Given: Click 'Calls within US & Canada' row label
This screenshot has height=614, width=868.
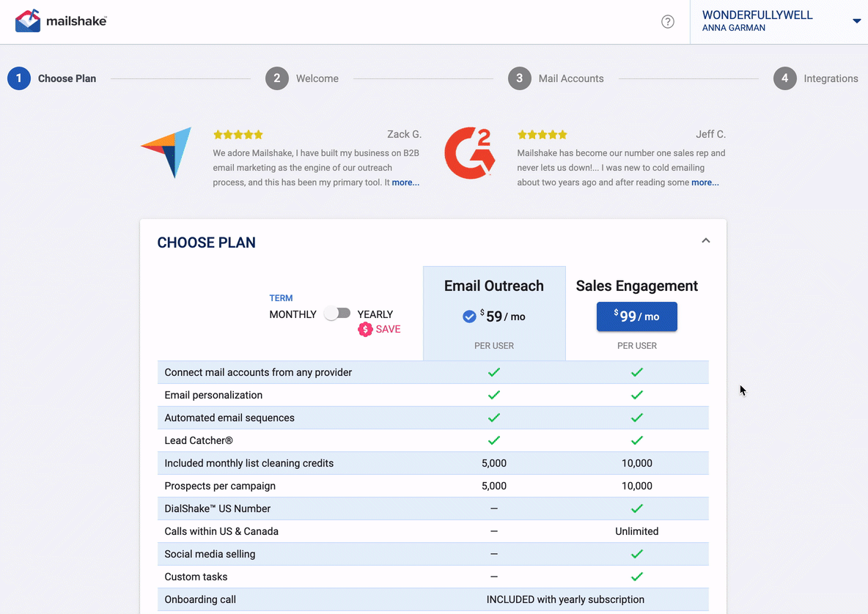Looking at the screenshot, I should point(221,531).
